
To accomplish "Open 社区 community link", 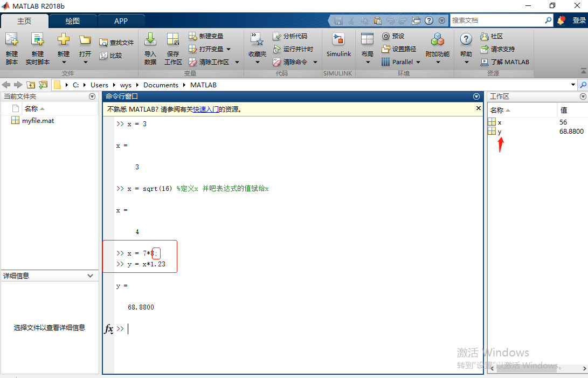I will 491,37.
